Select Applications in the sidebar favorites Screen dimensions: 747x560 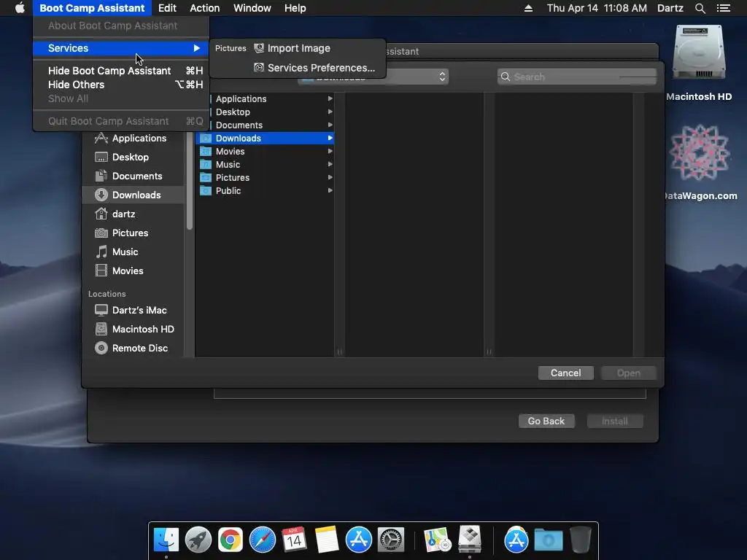click(x=133, y=138)
